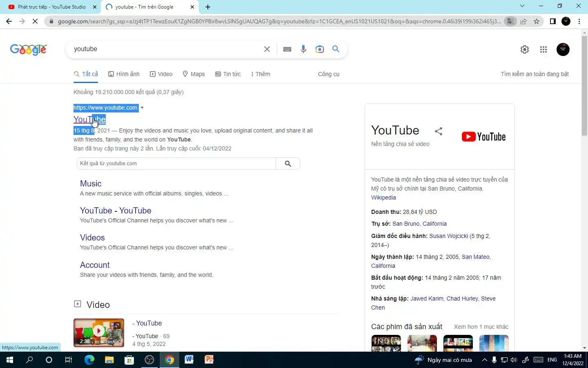Switch to the Tất cả tab

coord(86,74)
